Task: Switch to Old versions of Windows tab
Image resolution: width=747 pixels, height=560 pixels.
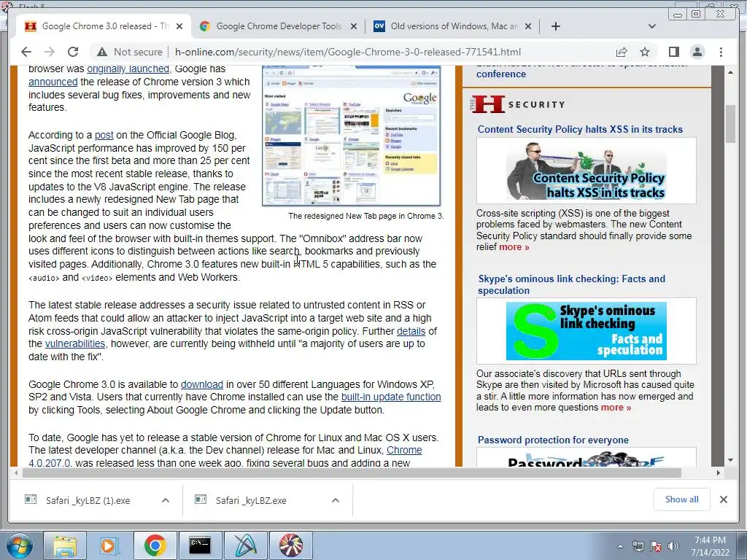Action: 452,26
